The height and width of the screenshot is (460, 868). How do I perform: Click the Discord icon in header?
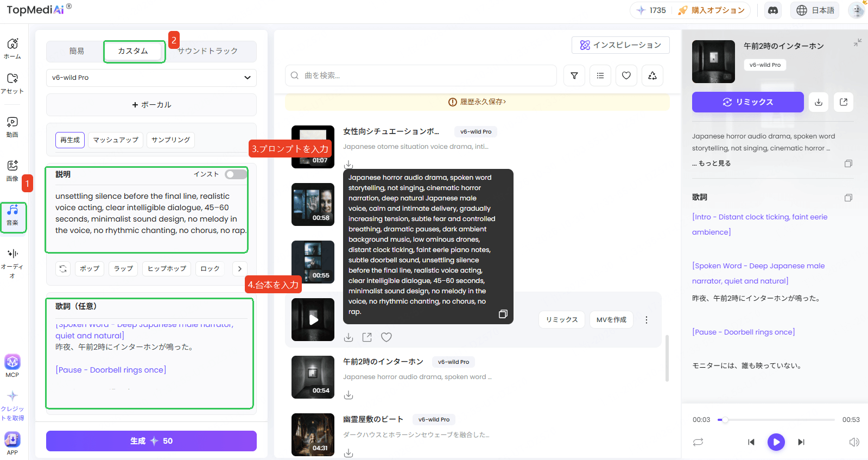[x=773, y=10]
